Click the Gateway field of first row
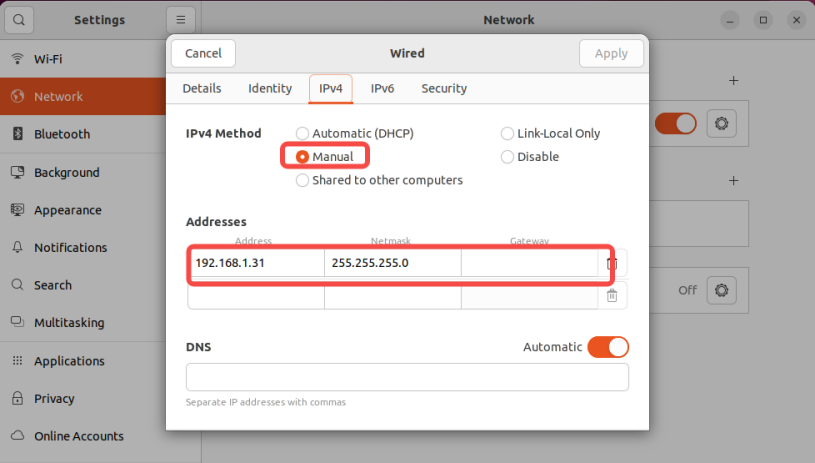Image resolution: width=815 pixels, height=463 pixels. click(x=528, y=263)
